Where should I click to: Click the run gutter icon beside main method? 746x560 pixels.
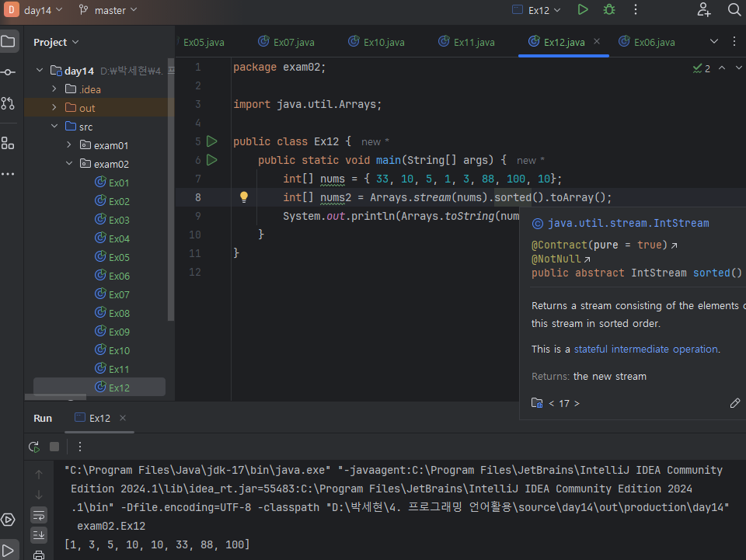[212, 160]
